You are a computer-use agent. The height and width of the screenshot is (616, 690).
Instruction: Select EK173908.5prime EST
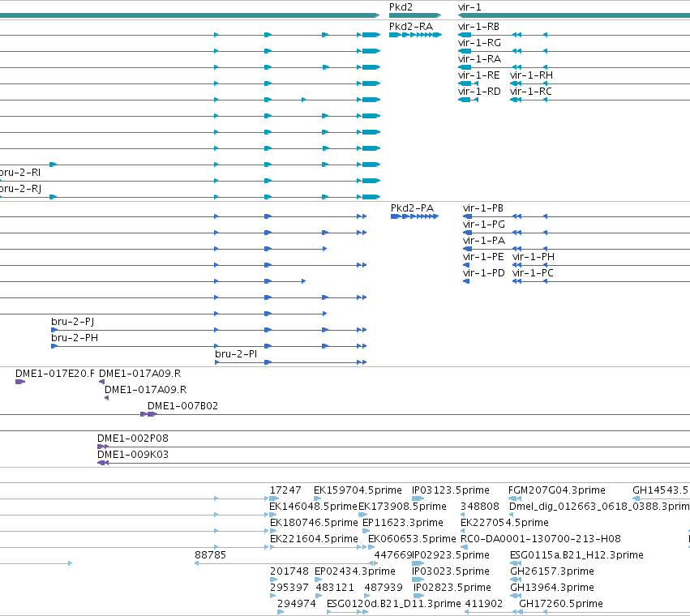tap(402, 507)
